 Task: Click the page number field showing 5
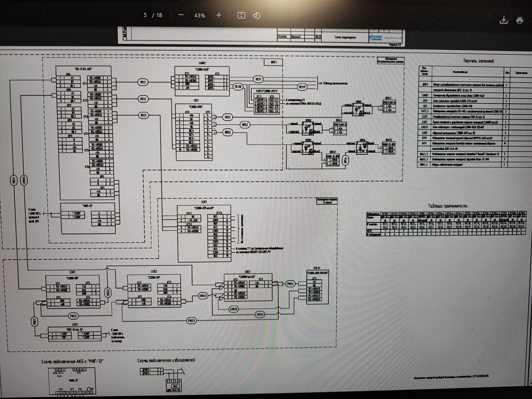[x=145, y=15]
